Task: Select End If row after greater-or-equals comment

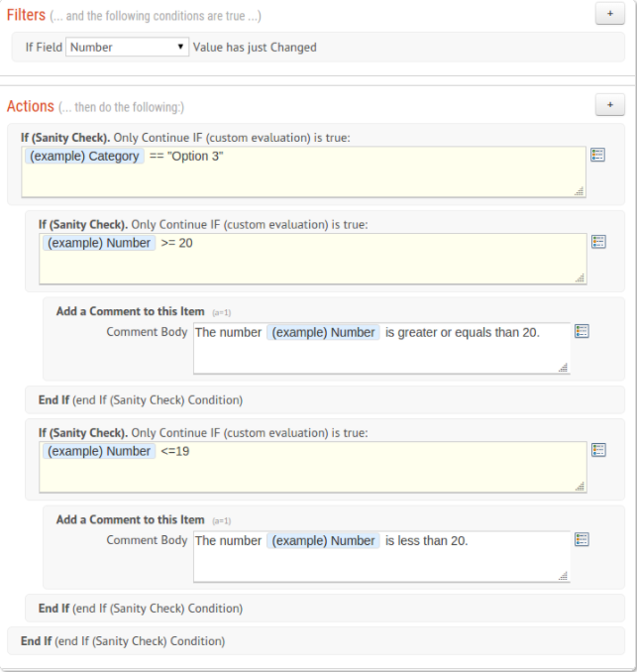Action: [325, 399]
